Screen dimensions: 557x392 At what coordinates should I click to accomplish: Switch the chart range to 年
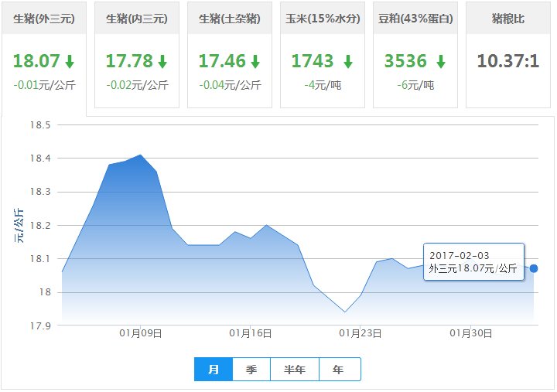[x=339, y=370]
